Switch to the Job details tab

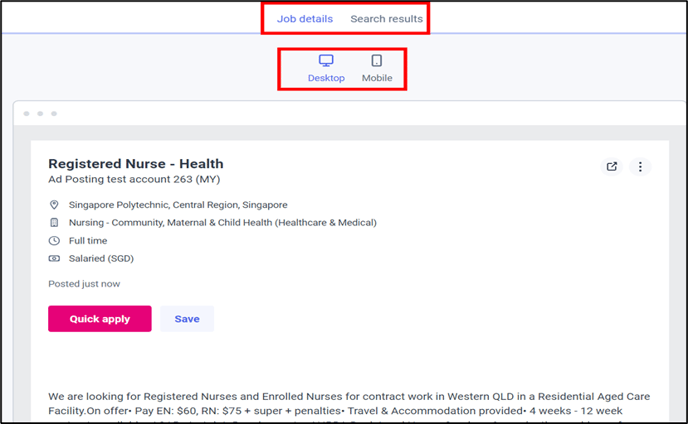[305, 19]
